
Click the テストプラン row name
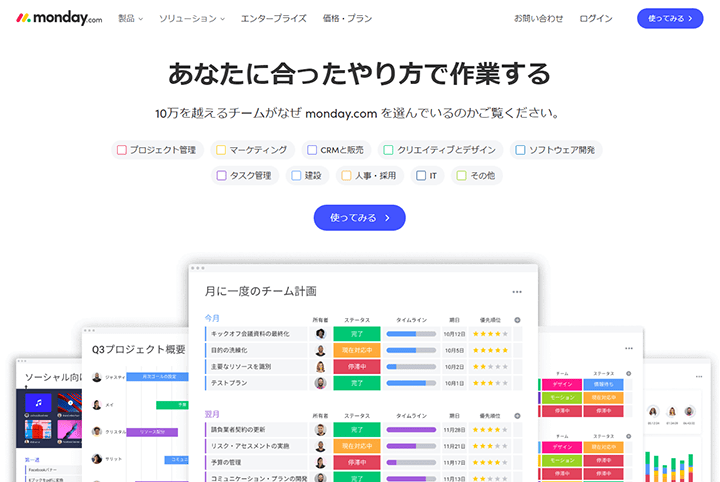(229, 383)
